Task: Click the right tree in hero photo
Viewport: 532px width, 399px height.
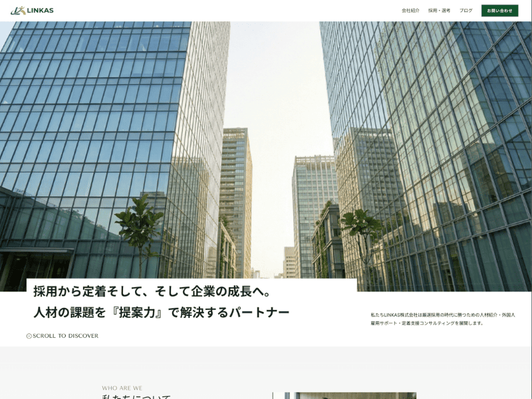Action: (361, 229)
